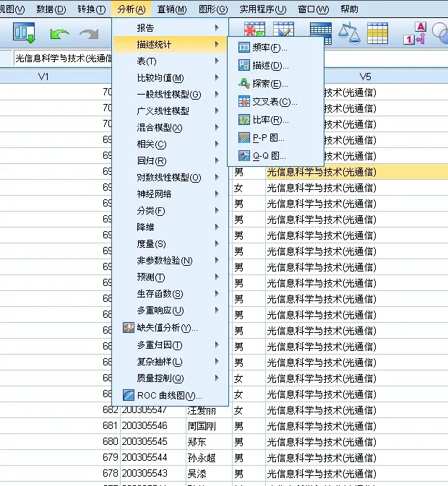Open the 分析(A) menu

(132, 9)
